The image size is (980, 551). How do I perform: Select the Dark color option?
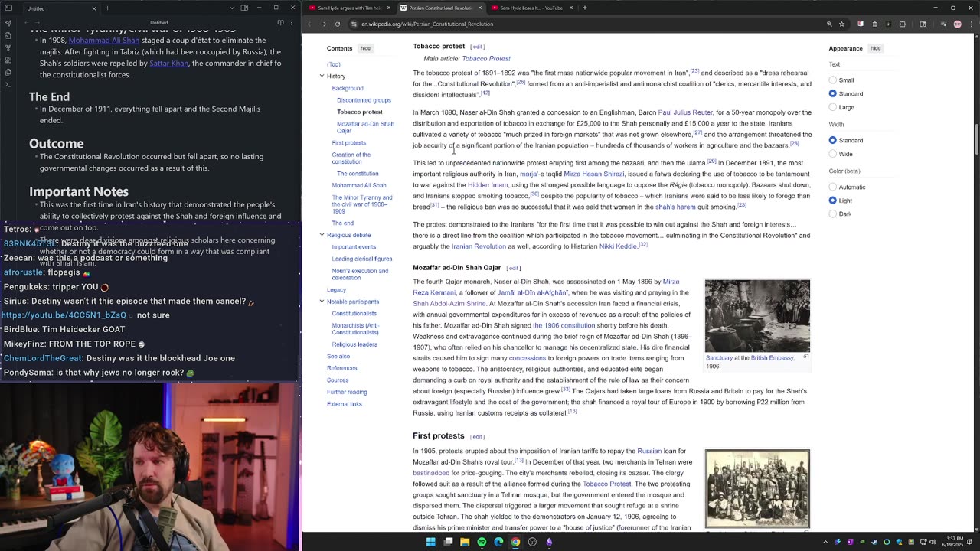tap(833, 214)
